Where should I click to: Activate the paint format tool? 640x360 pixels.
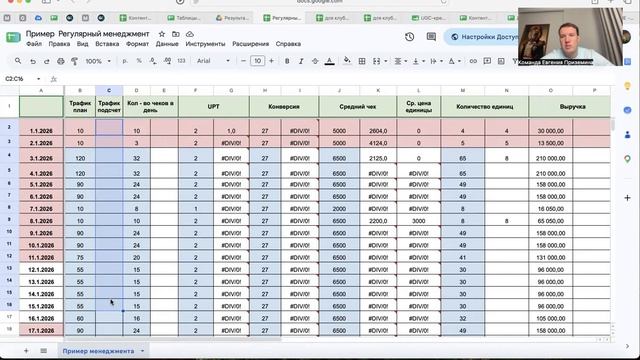coord(74,61)
